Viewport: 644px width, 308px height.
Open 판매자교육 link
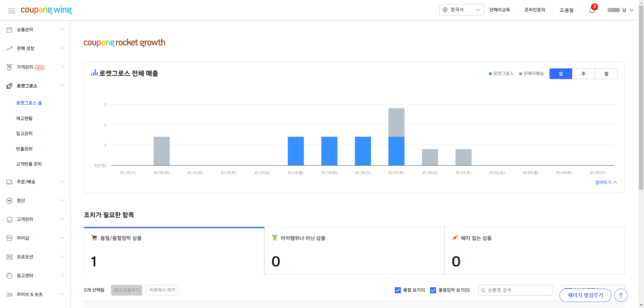[499, 10]
